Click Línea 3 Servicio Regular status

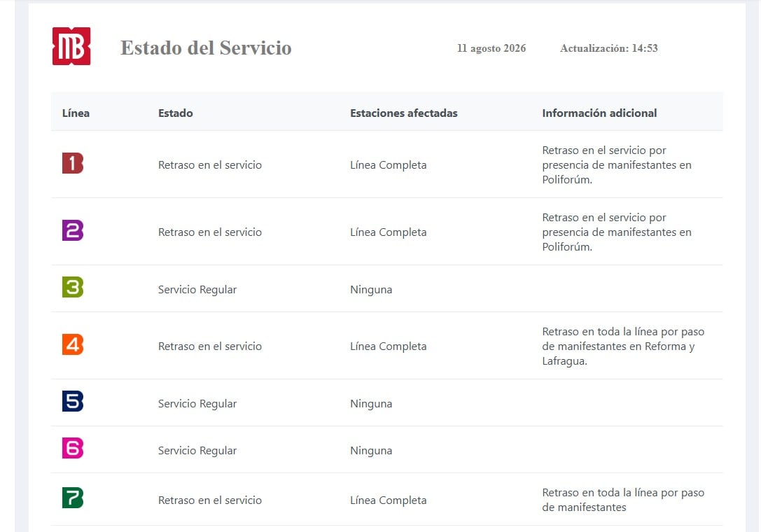point(197,290)
